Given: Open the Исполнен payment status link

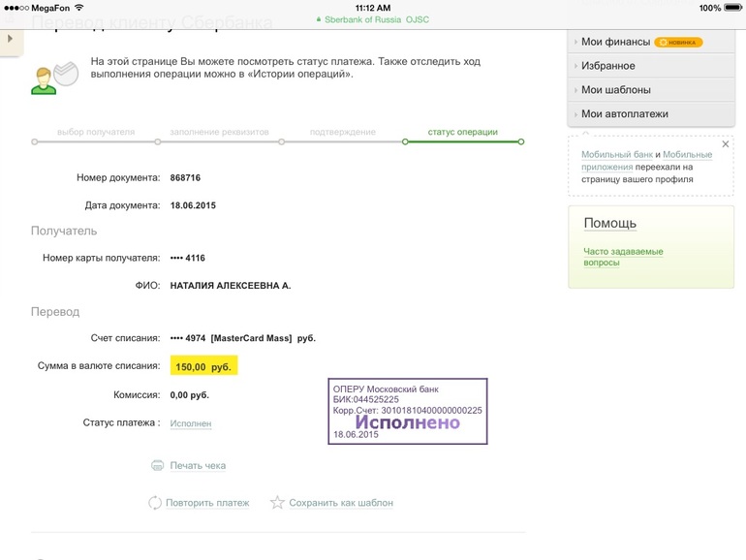Looking at the screenshot, I should click(x=190, y=423).
